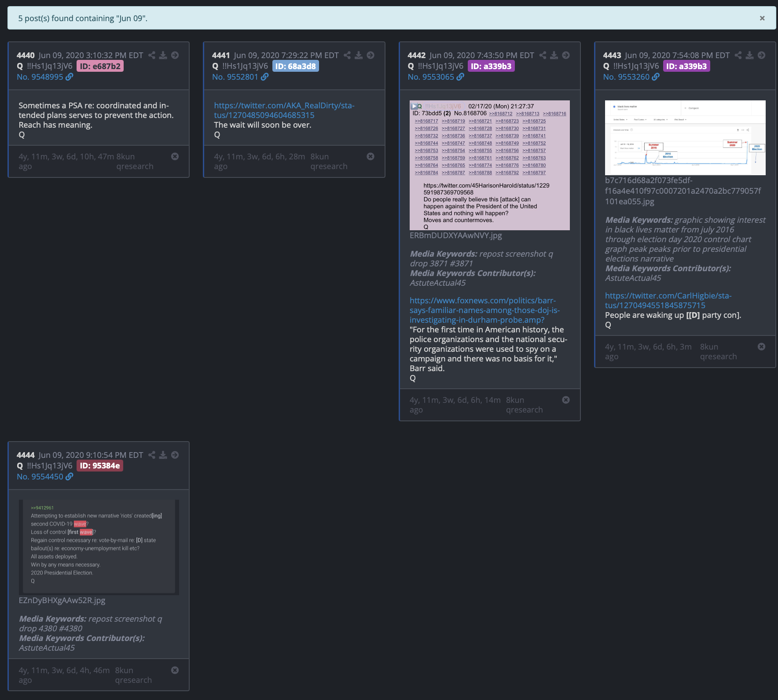778x700 pixels.
Task: Remove post 4444 with footer X icon
Action: click(175, 670)
